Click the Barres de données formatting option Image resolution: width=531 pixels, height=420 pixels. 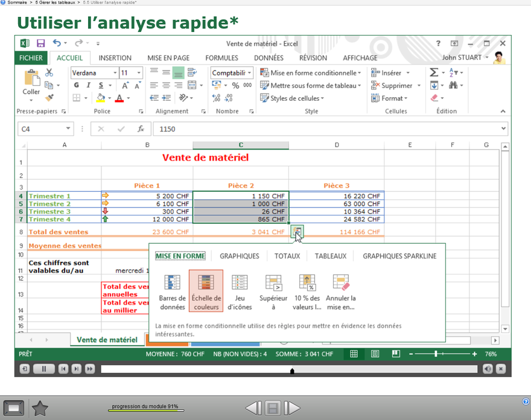click(x=172, y=291)
